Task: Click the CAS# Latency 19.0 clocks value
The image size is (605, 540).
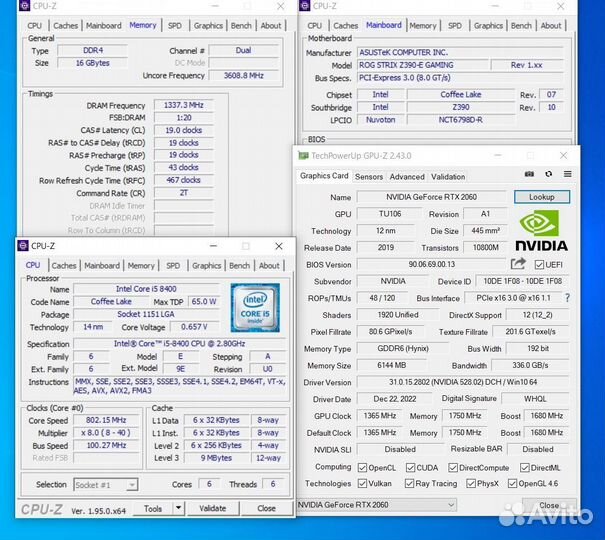Action: [183, 130]
